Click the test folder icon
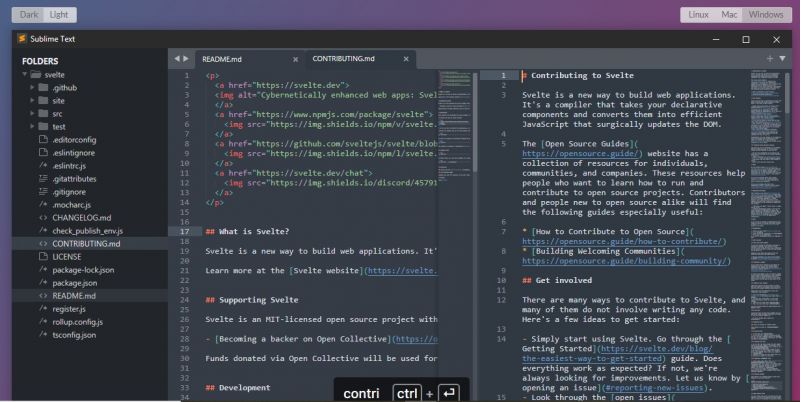The image size is (800, 402). pos(43,127)
